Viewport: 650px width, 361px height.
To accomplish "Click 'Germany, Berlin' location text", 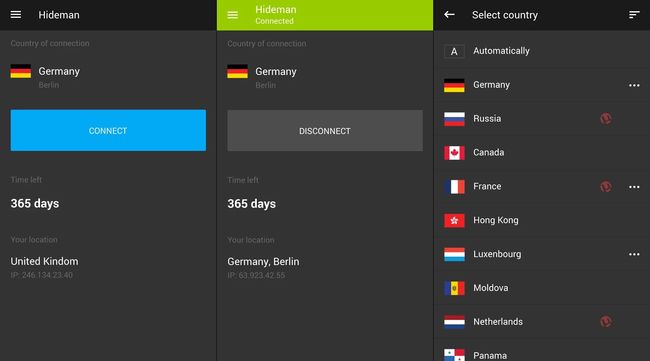I will pos(263,262).
